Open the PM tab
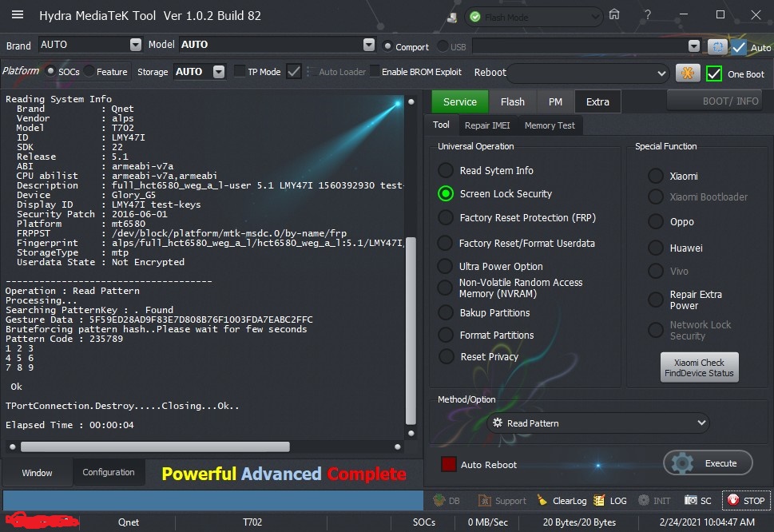This screenshot has height=532, width=774. [x=555, y=101]
